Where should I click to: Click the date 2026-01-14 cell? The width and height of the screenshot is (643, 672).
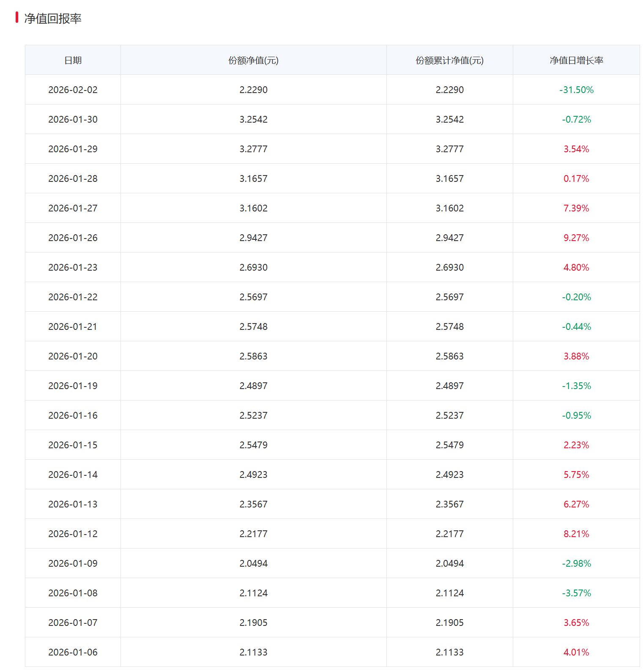[73, 475]
